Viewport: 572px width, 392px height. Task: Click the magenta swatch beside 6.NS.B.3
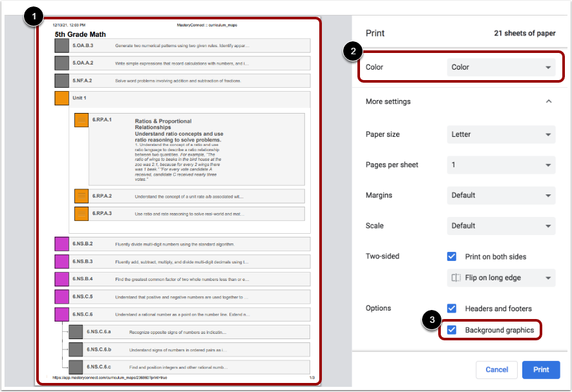(61, 262)
